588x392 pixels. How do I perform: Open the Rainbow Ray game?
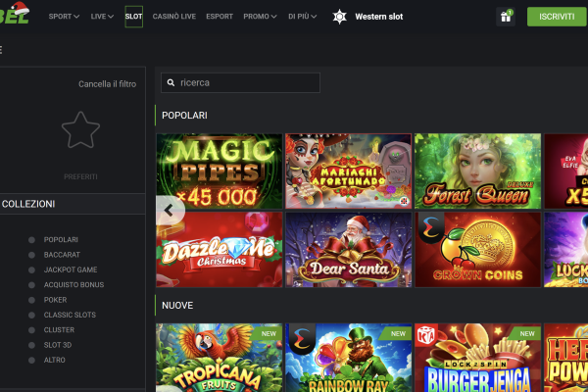point(348,358)
